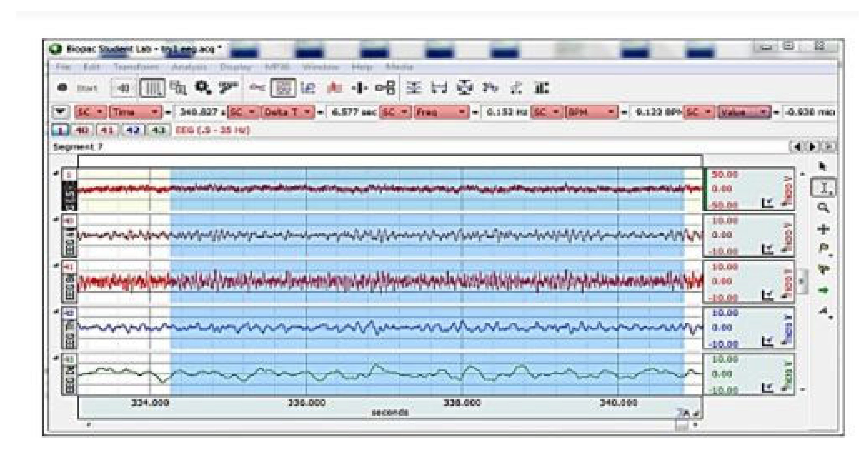
Task: Toggle channel 42 visibility button
Action: click(x=133, y=130)
